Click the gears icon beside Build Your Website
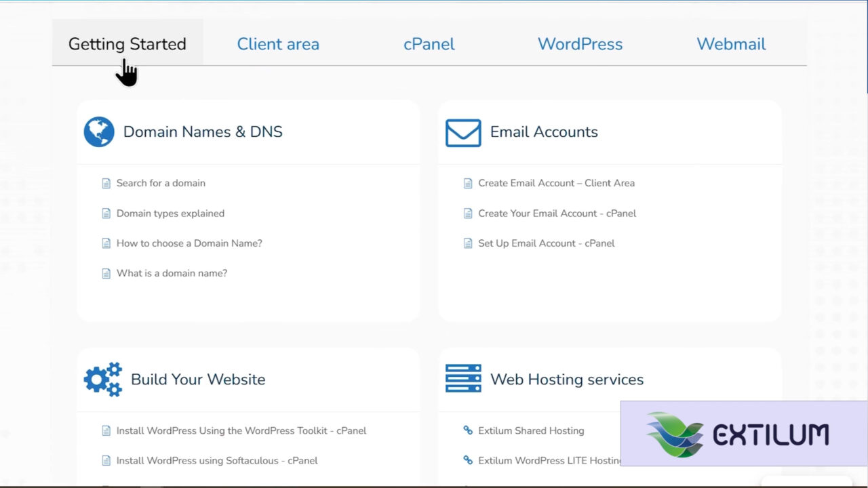 (102, 379)
